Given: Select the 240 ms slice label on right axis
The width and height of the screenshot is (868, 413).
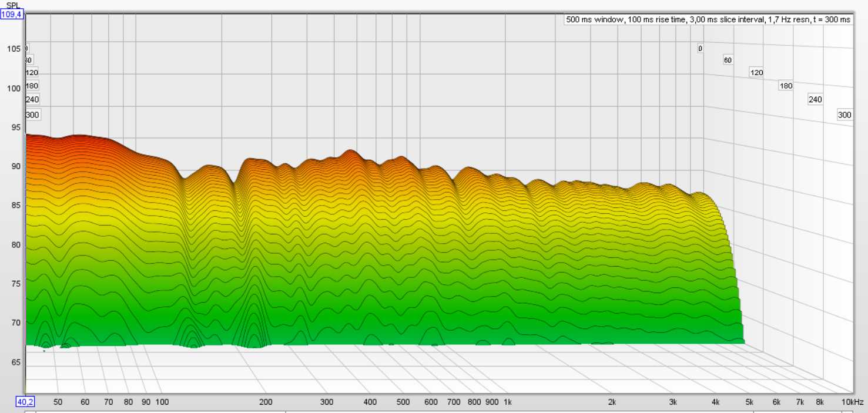Looking at the screenshot, I should coord(815,99).
